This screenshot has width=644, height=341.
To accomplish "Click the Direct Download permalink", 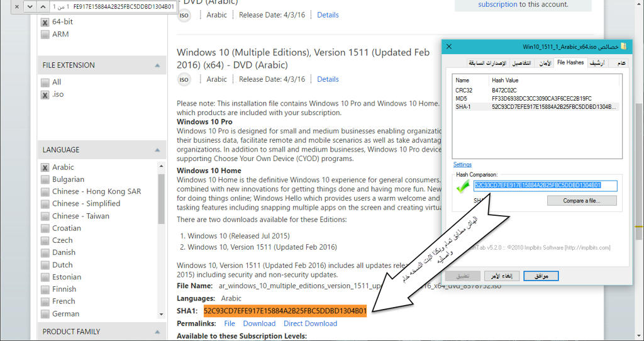I will point(311,324).
